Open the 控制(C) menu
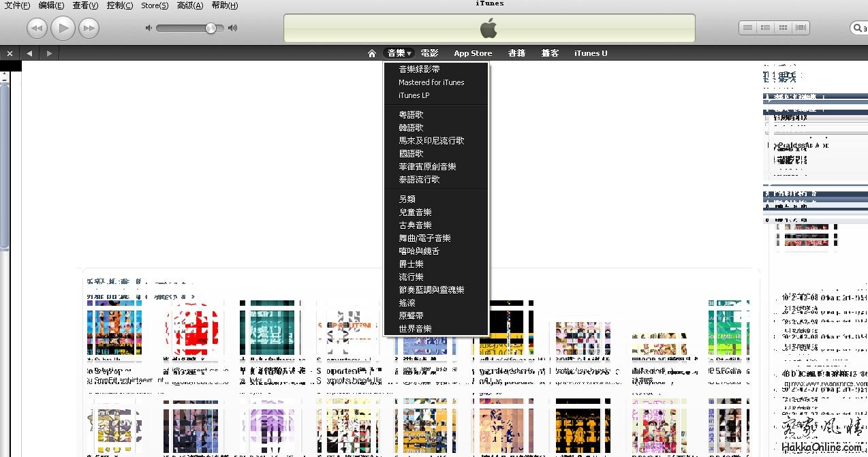 click(120, 5)
